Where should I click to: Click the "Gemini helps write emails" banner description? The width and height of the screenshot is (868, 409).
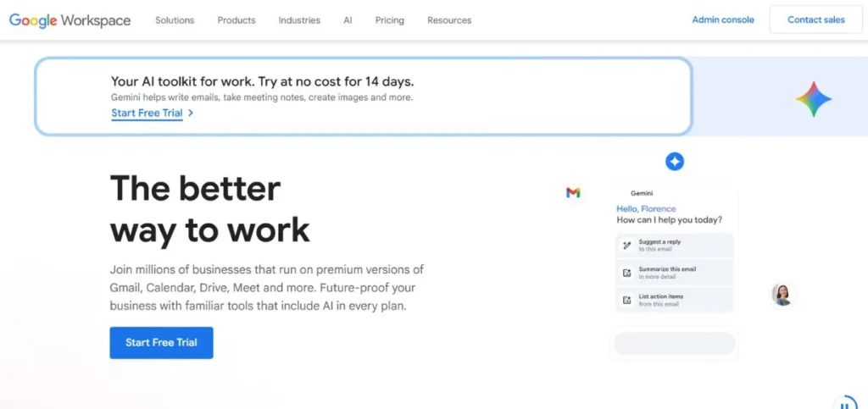[x=262, y=97]
